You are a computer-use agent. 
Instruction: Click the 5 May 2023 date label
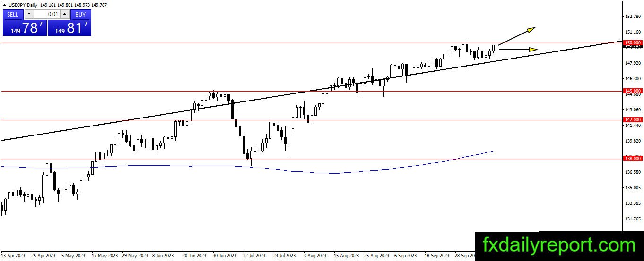[73, 256]
